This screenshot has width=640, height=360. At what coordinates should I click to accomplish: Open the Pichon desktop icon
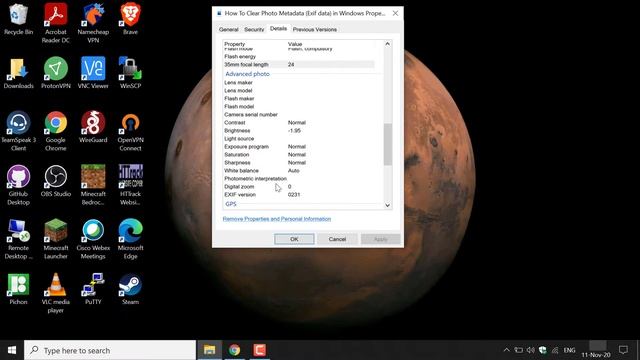tap(18, 289)
